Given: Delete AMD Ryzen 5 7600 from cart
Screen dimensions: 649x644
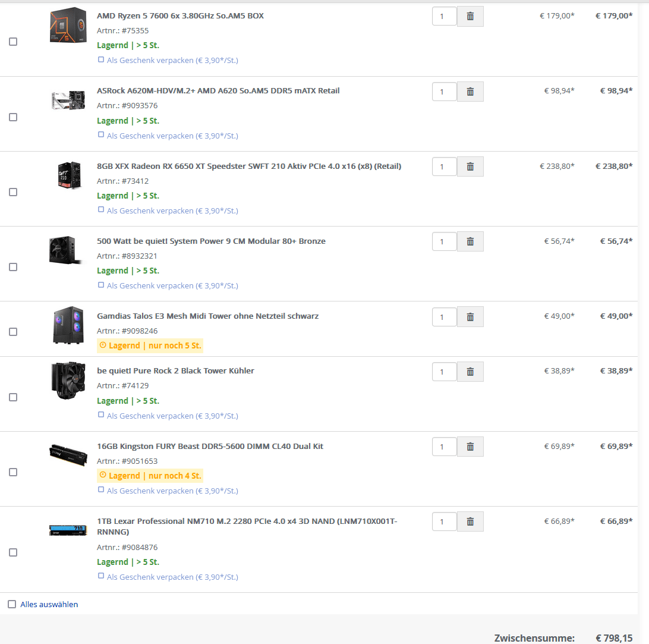Looking at the screenshot, I should coord(470,17).
